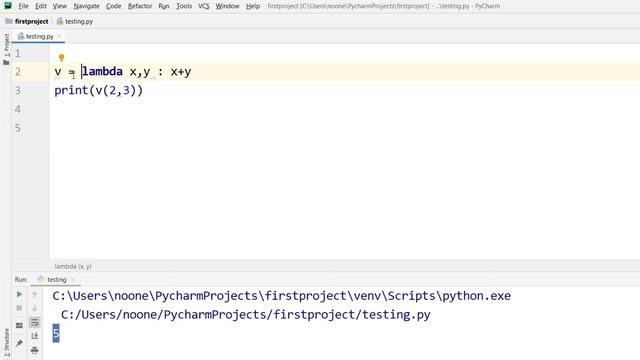The width and height of the screenshot is (640, 360).
Task: Open the Run menu
Action: click(164, 6)
